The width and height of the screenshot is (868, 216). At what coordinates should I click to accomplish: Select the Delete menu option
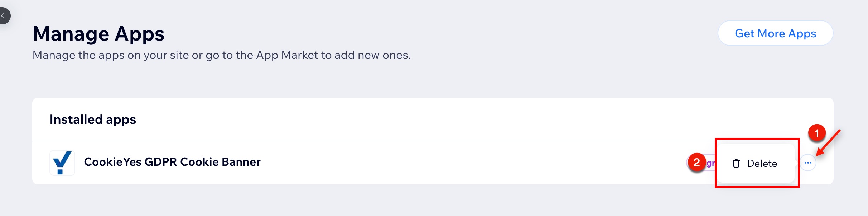coord(762,164)
